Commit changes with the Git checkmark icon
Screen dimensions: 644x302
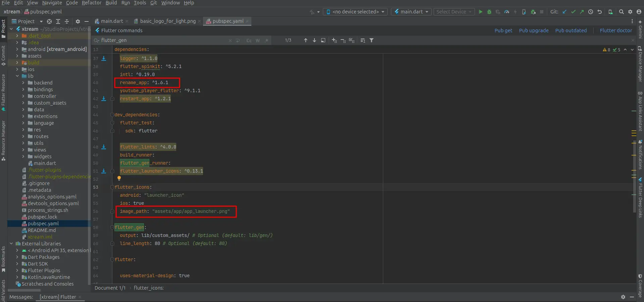point(573,12)
